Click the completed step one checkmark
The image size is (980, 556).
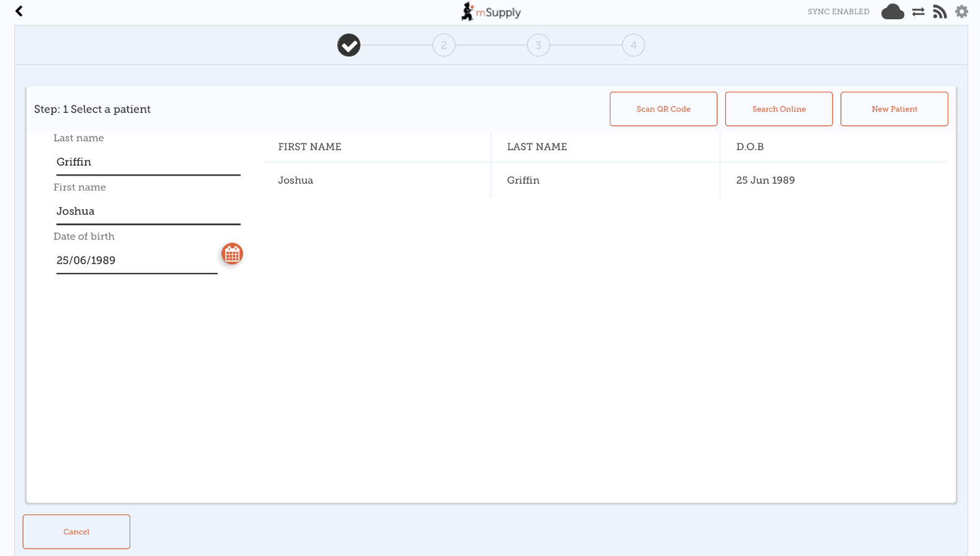click(x=349, y=45)
